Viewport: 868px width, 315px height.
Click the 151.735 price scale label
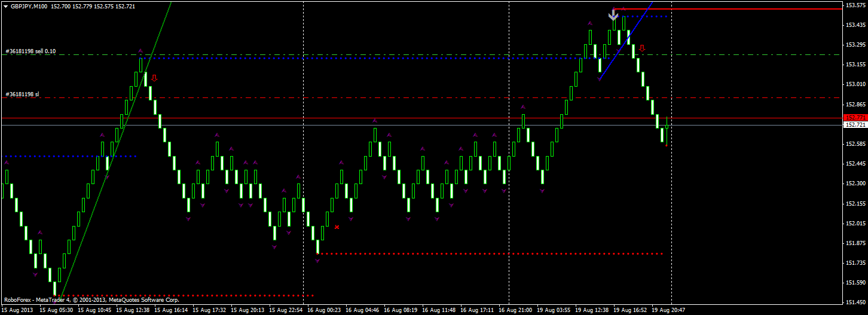(855, 263)
